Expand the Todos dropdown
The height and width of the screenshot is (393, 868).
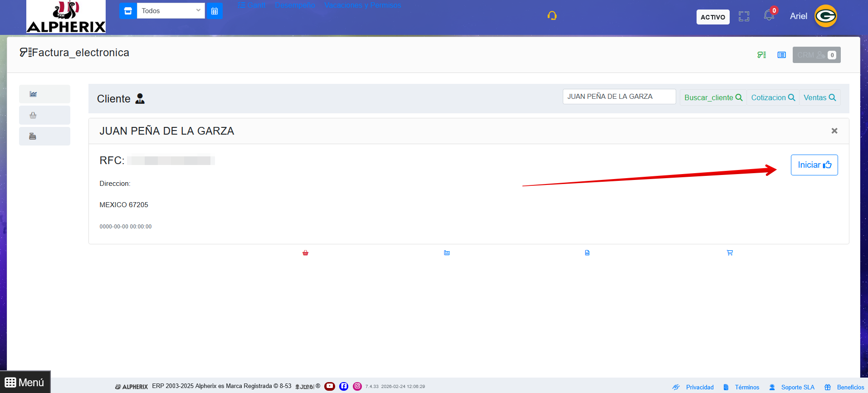click(171, 11)
